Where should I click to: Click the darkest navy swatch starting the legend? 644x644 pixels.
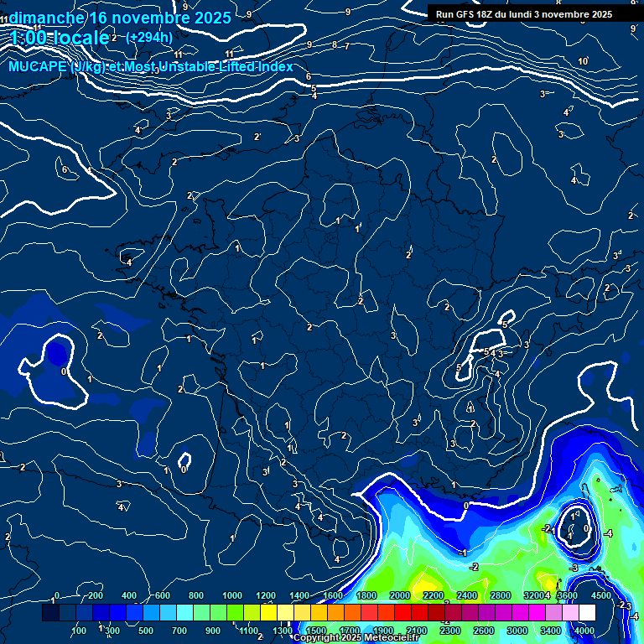50,612
